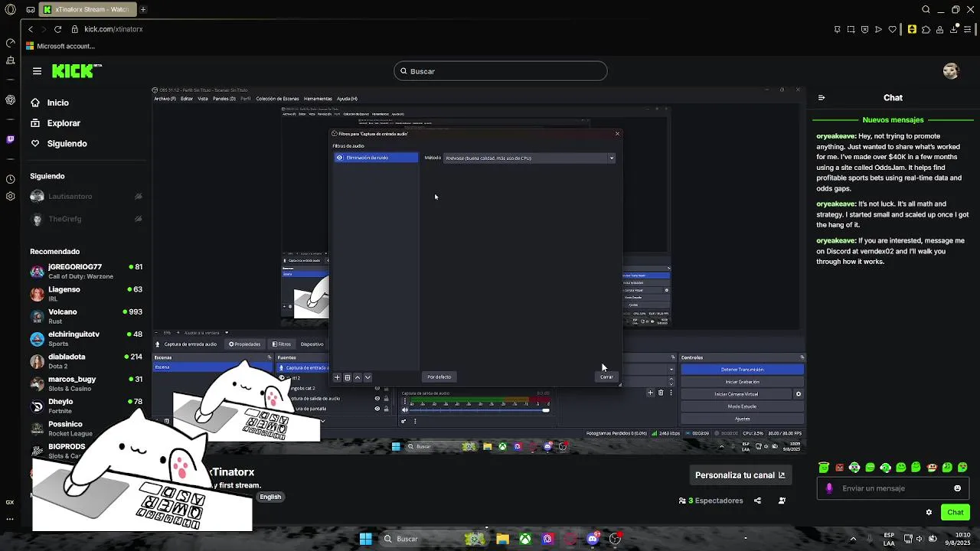The width and height of the screenshot is (980, 551).
Task: Open new browser tab with plus
Action: [142, 9]
